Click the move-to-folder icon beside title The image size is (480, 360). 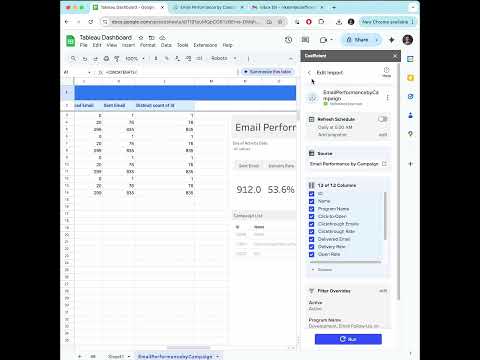point(151,38)
